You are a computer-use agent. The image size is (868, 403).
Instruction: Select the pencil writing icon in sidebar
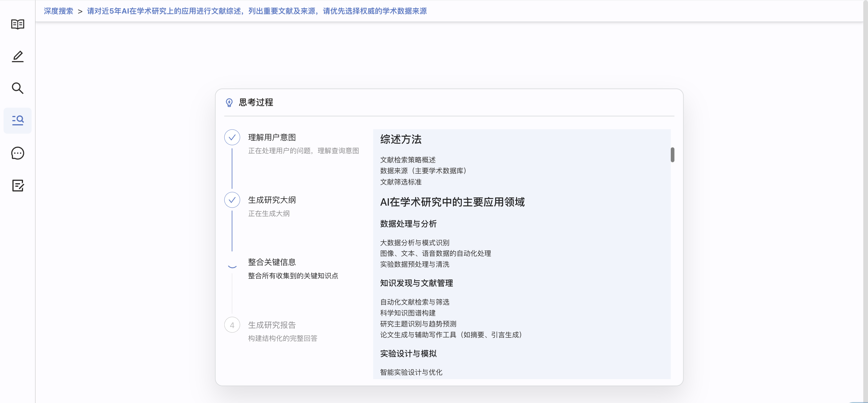17,56
